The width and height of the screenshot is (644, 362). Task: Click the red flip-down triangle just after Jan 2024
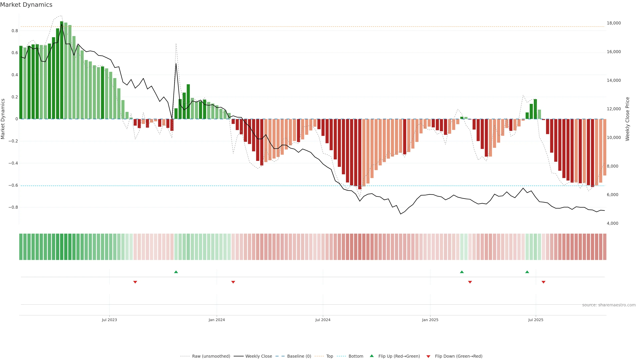(233, 282)
